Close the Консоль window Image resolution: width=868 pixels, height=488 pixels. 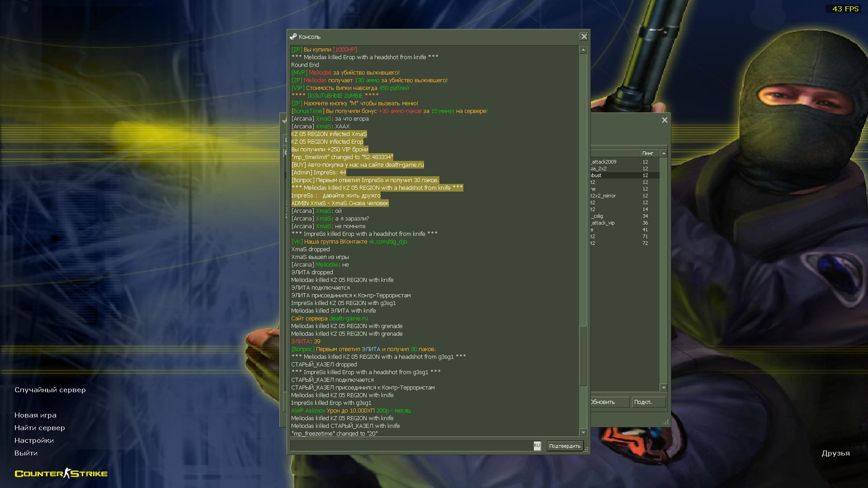tap(584, 37)
